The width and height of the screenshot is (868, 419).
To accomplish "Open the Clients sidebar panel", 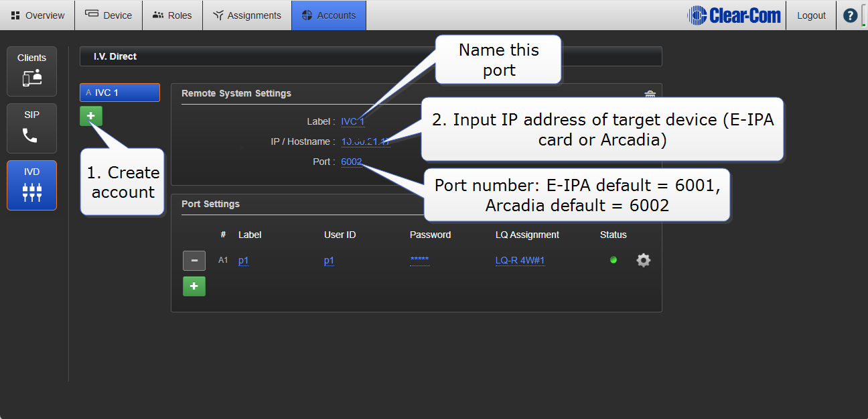I will tap(31, 71).
